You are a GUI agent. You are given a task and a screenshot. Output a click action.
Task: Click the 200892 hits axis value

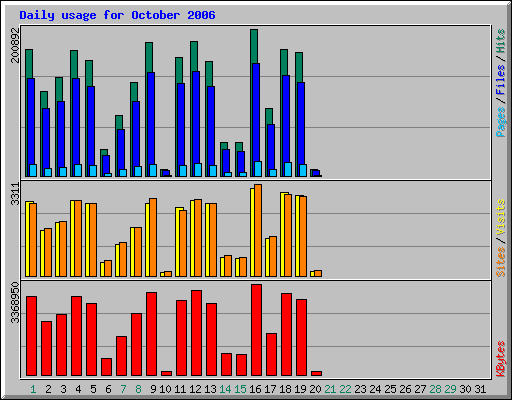[x=15, y=45]
